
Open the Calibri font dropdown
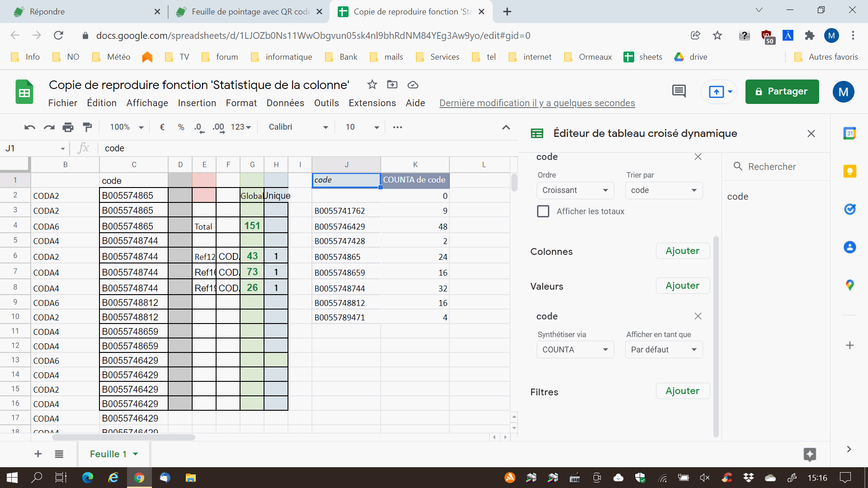click(x=298, y=127)
